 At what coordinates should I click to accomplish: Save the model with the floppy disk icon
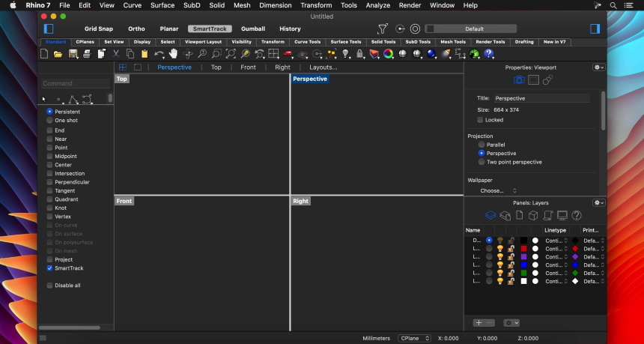pyautogui.click(x=73, y=54)
